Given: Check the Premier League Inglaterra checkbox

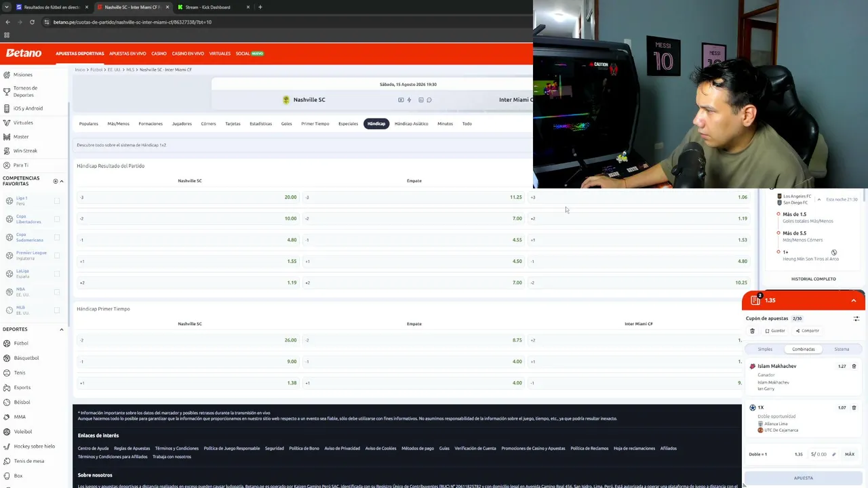Looking at the screenshot, I should click(57, 256).
